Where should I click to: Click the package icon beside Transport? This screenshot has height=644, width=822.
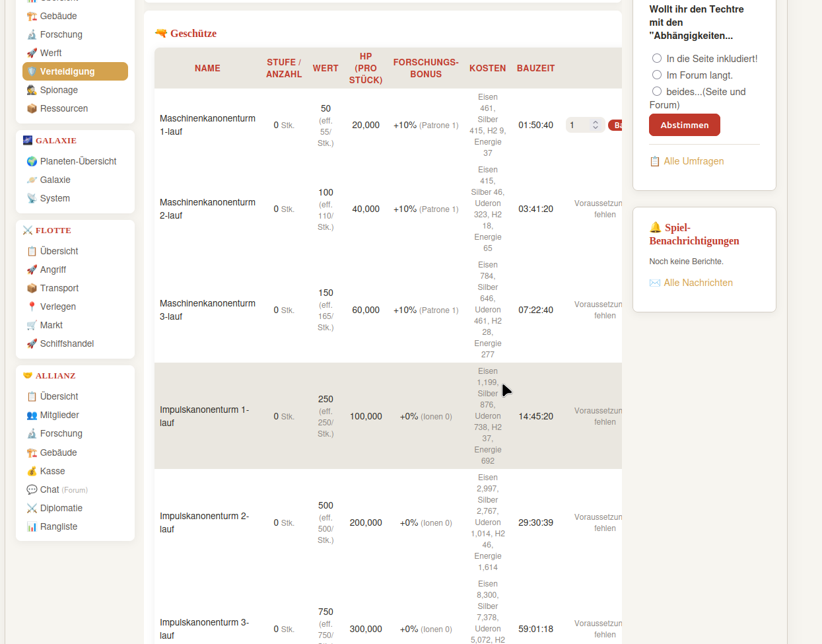32,288
